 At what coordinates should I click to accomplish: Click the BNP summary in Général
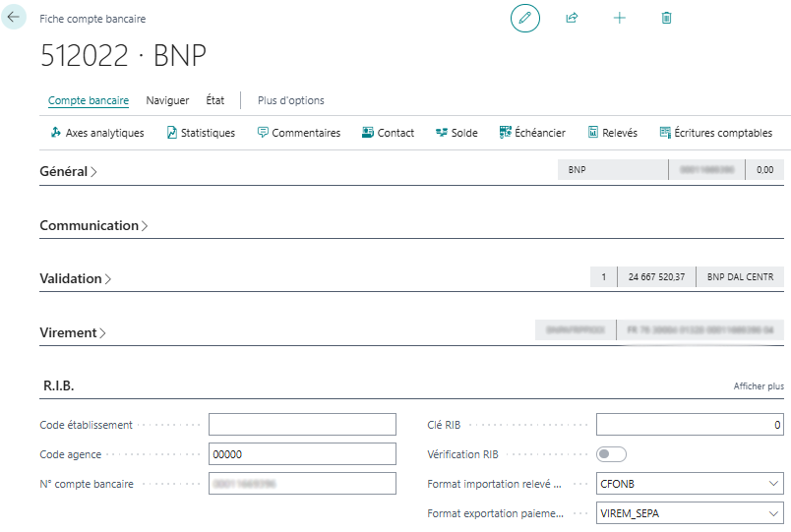pos(612,170)
